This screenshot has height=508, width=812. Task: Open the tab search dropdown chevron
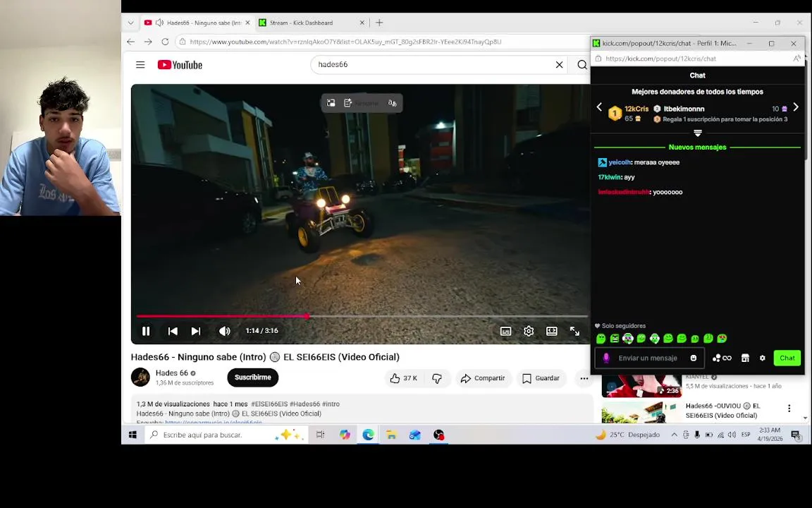[x=130, y=23]
